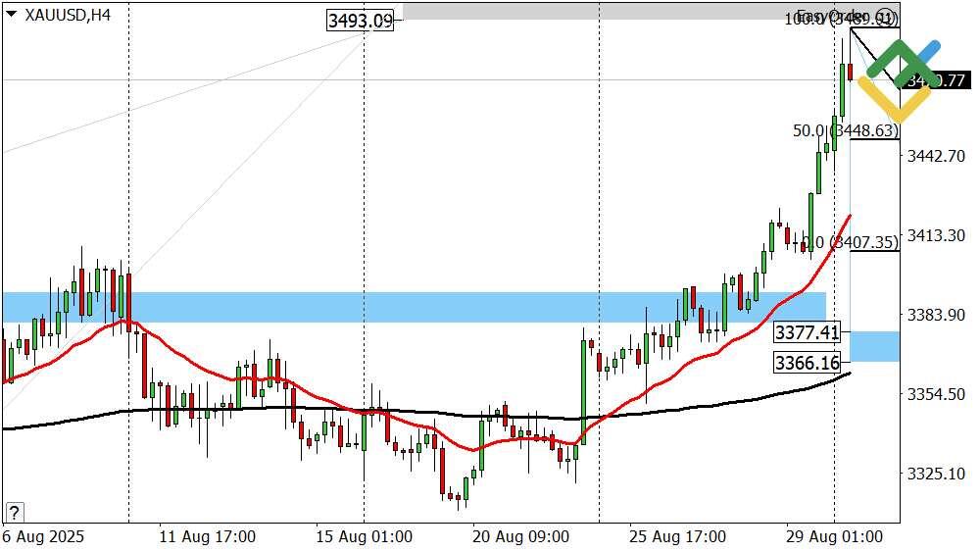The height and width of the screenshot is (551, 980).
Task: Click the 3325.10 price axis label
Action: (937, 474)
